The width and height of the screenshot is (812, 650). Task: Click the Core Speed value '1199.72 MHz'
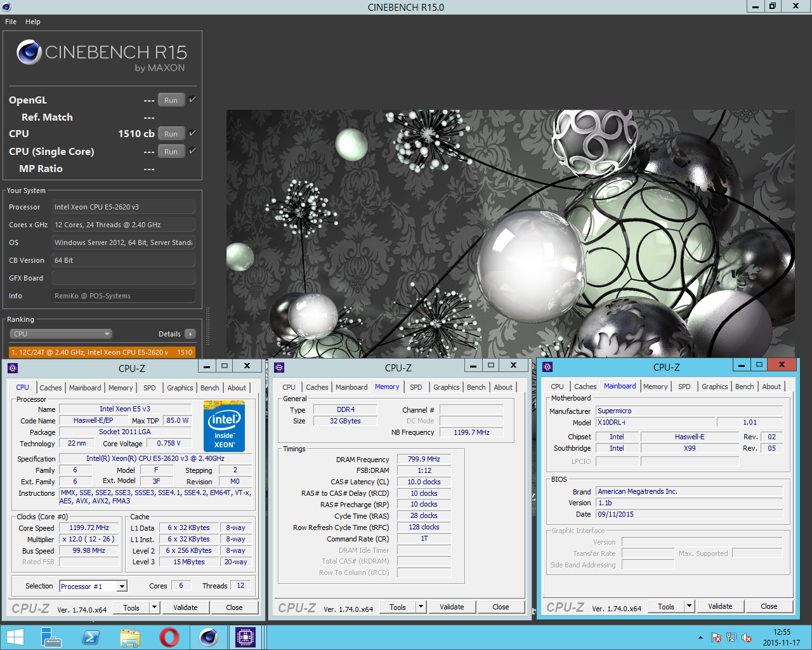(89, 527)
